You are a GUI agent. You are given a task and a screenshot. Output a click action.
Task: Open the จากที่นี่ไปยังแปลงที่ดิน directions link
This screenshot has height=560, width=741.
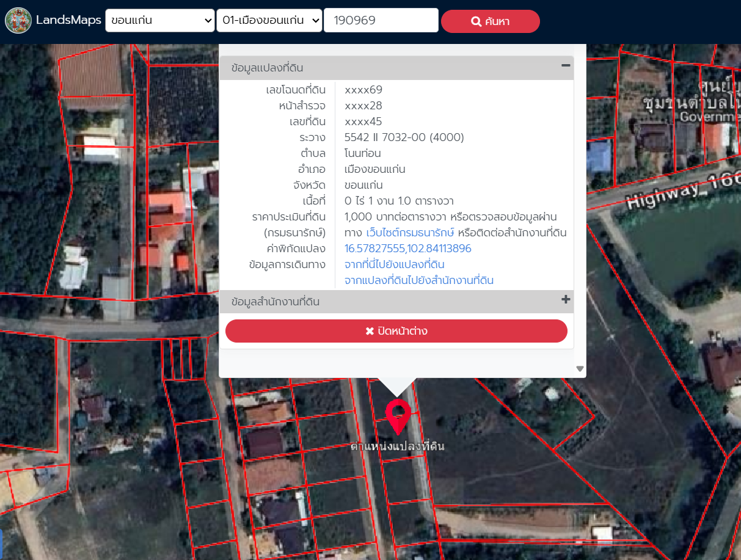pos(394,264)
